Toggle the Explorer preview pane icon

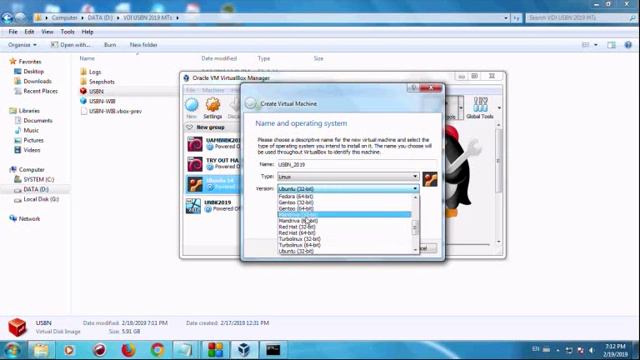point(611,45)
